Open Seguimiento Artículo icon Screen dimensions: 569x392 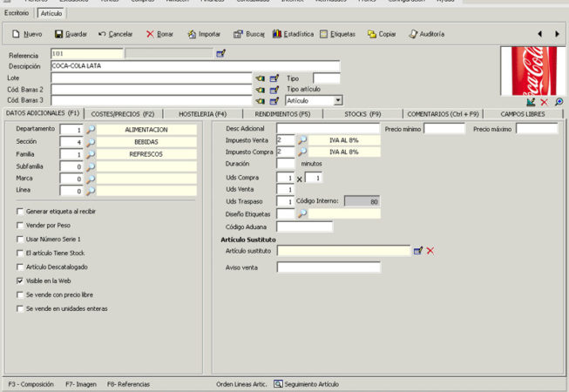coord(278,383)
